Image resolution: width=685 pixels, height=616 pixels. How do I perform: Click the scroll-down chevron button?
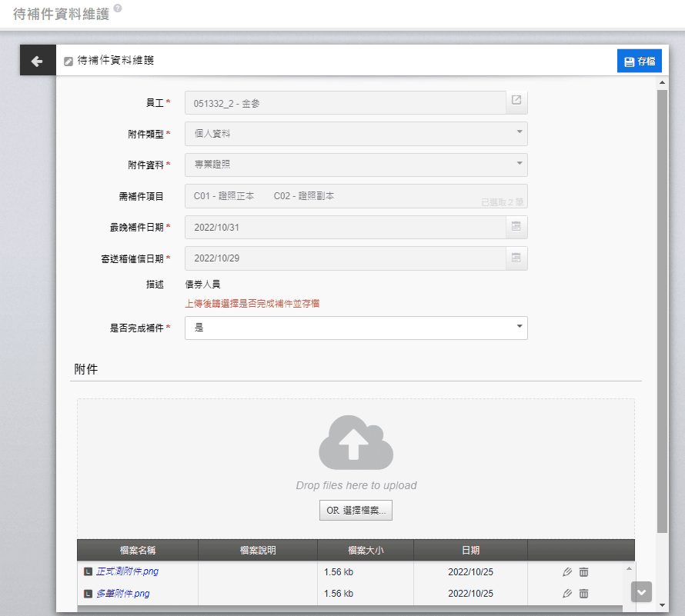(x=641, y=591)
